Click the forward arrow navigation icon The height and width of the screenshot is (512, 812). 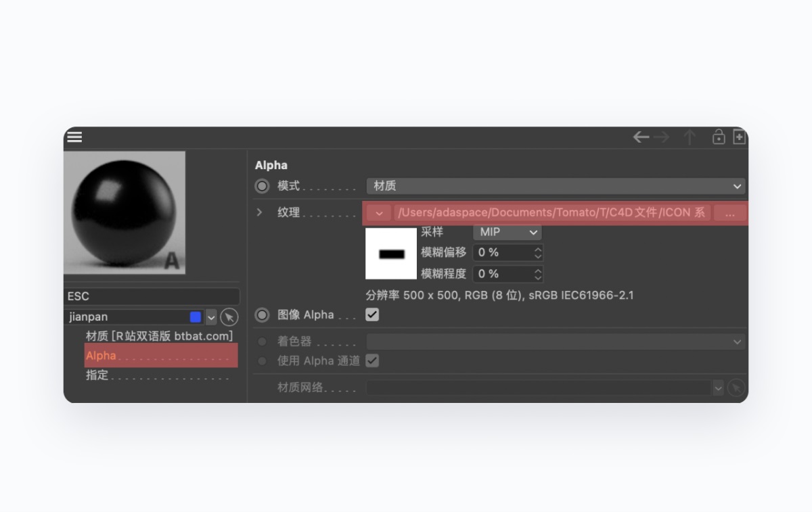[662, 137]
